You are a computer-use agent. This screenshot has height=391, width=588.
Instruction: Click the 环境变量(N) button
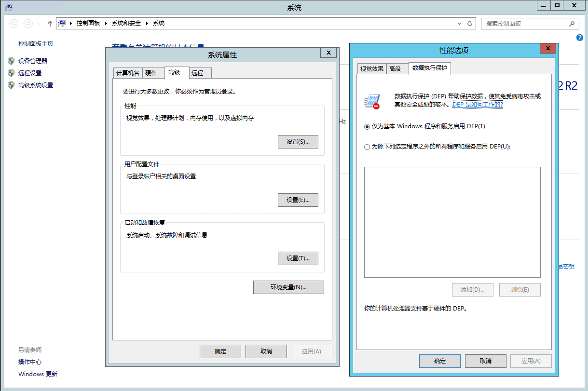(288, 287)
